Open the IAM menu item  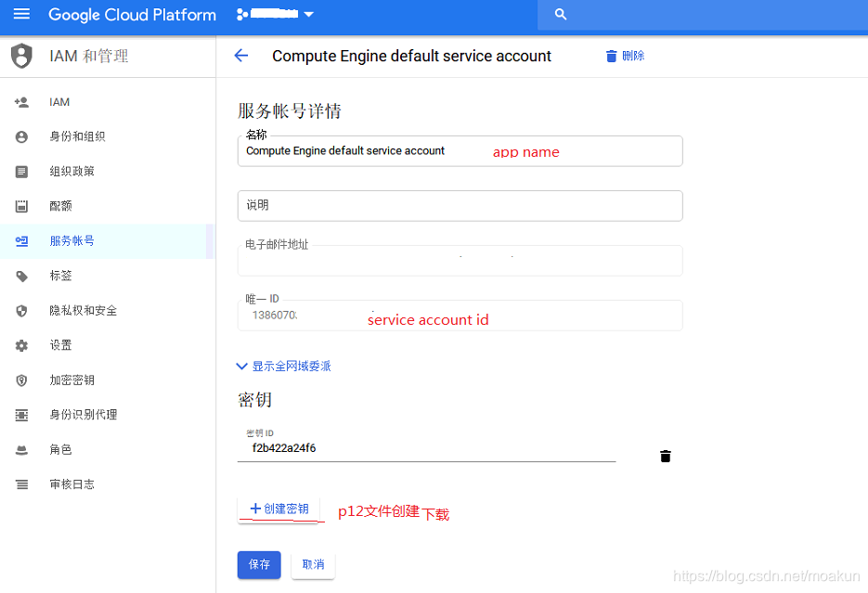point(108,102)
